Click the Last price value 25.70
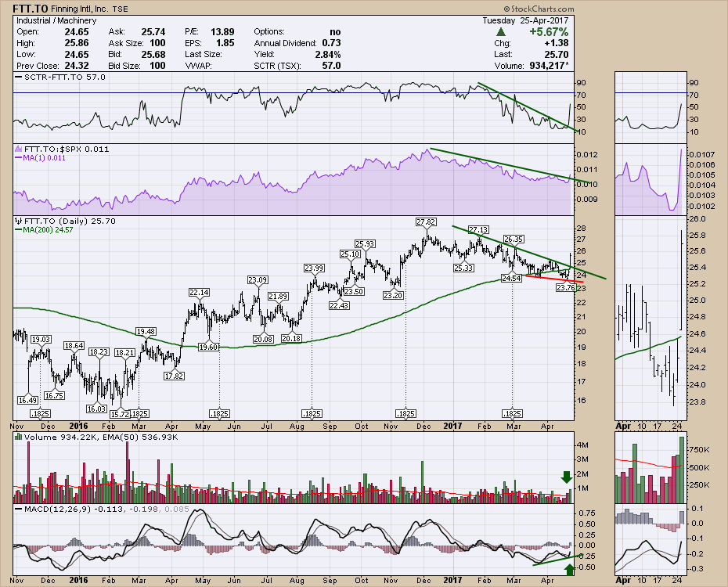This screenshot has width=728, height=587. (556, 54)
